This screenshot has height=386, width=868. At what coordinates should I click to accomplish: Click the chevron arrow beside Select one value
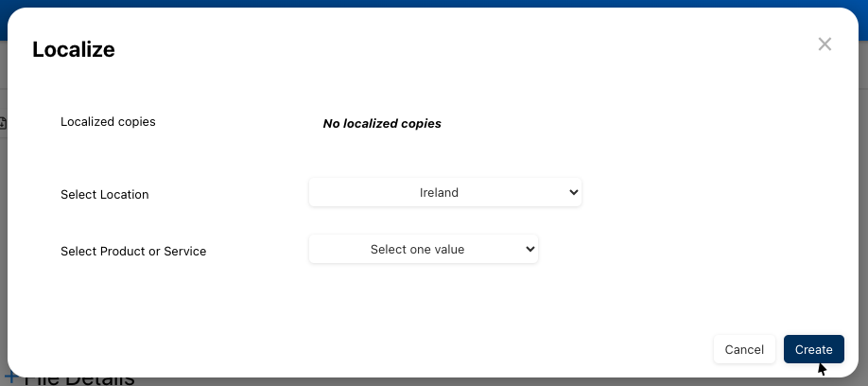(529, 250)
